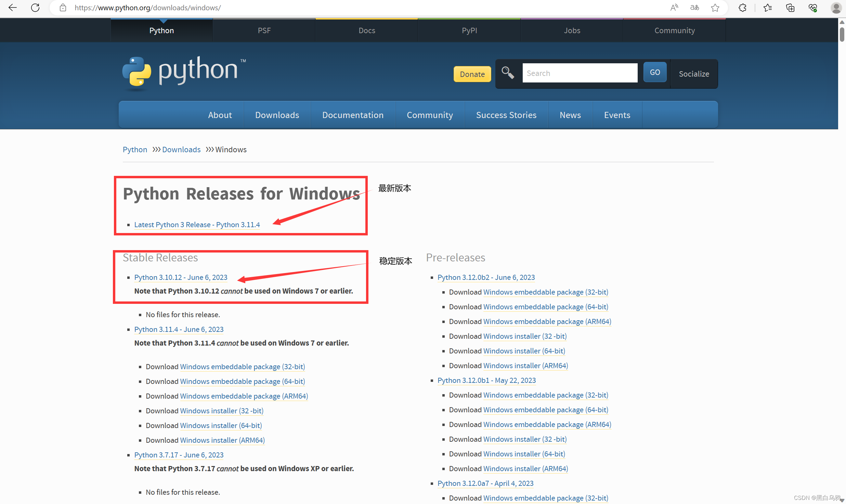
Task: Reload the page with the refresh icon
Action: point(35,8)
